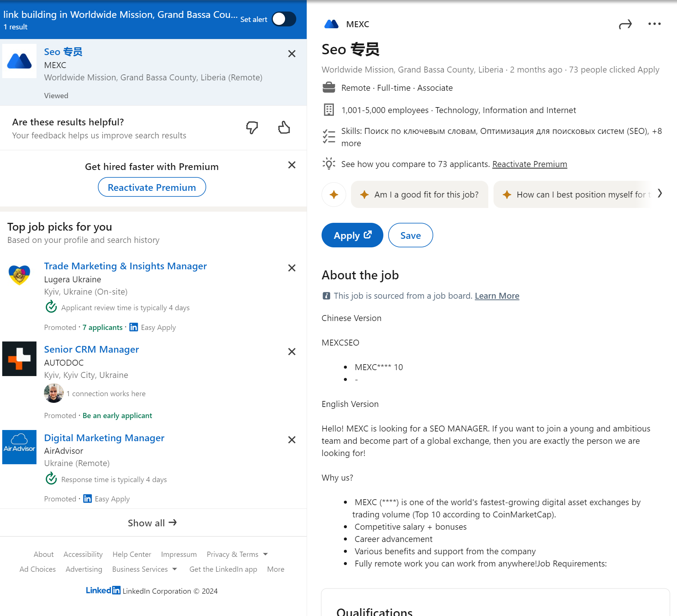Screen dimensions: 677x616
Task: Click the response time checkmark icon
Action: click(x=51, y=479)
